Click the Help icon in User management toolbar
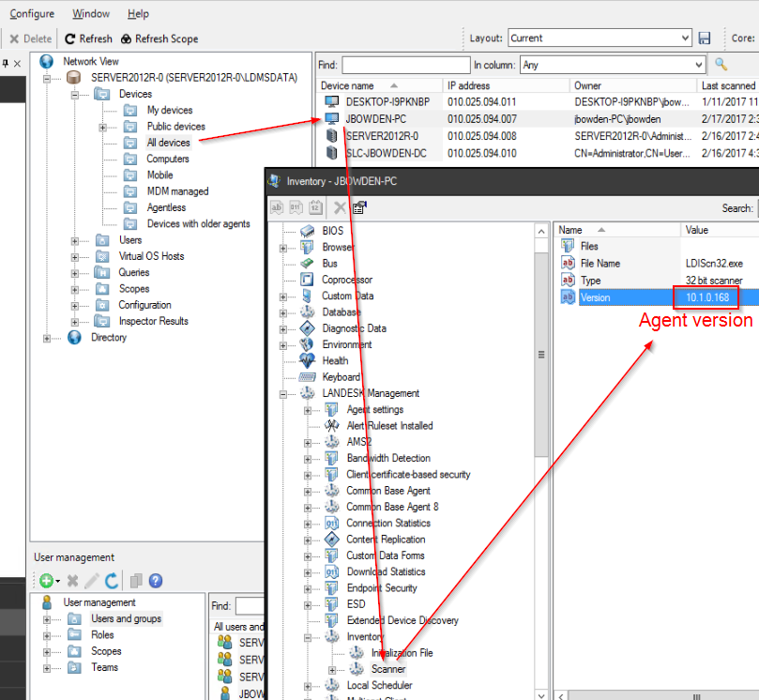Viewport: 759px width, 700px height. tap(155, 581)
